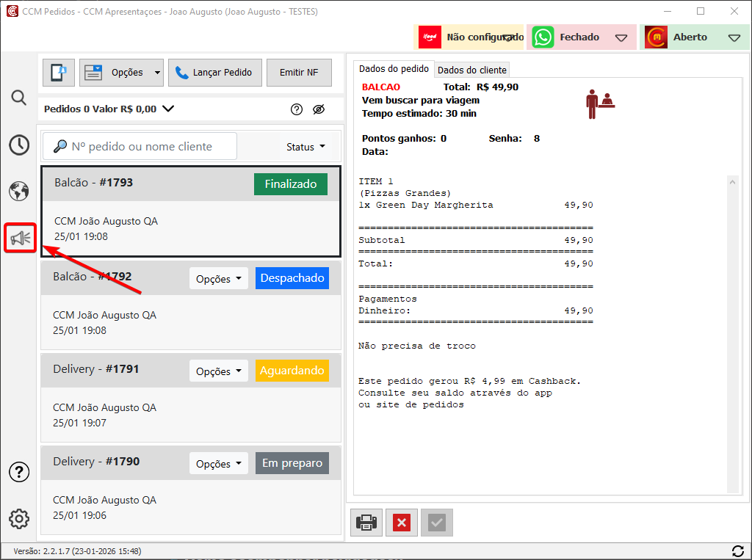Open the clock history icon in sidebar
The image size is (752, 560).
pyautogui.click(x=19, y=145)
